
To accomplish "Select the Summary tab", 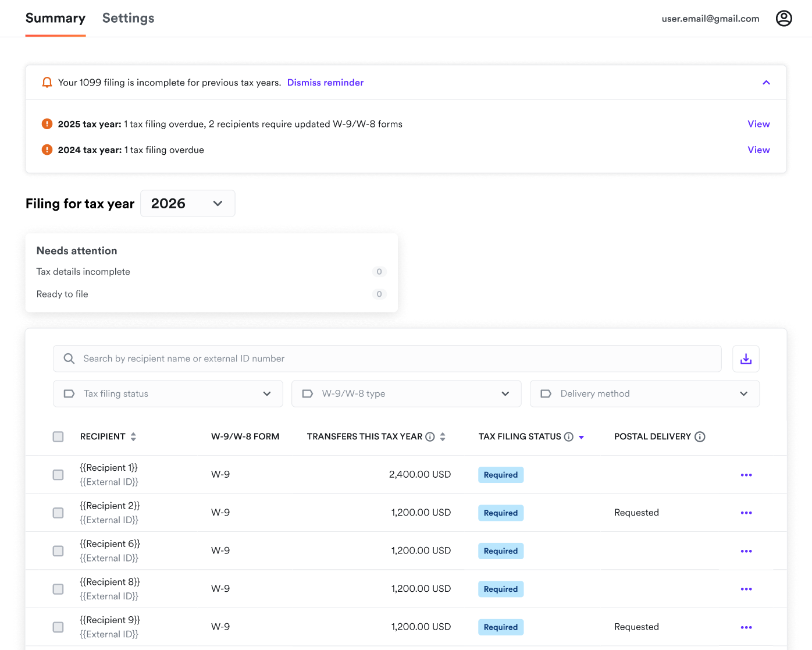I will pyautogui.click(x=55, y=19).
